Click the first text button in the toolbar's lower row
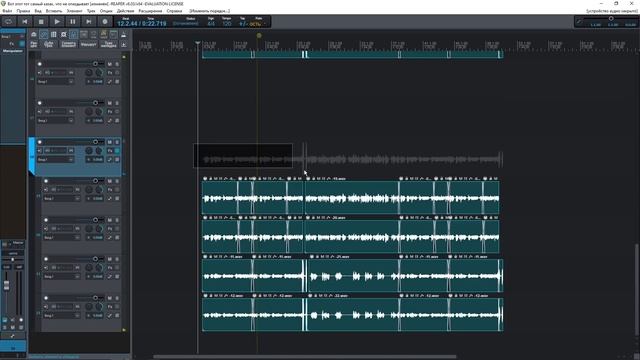 click(x=34, y=44)
